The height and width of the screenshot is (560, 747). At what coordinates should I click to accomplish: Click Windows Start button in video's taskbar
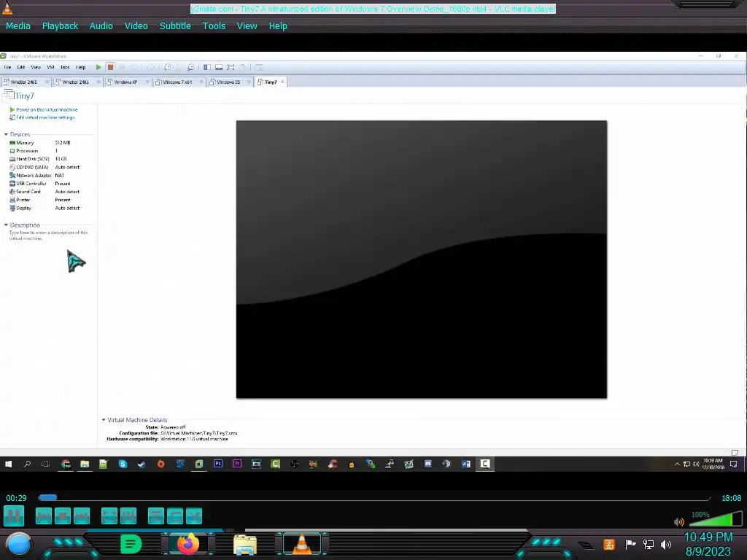coord(8,464)
